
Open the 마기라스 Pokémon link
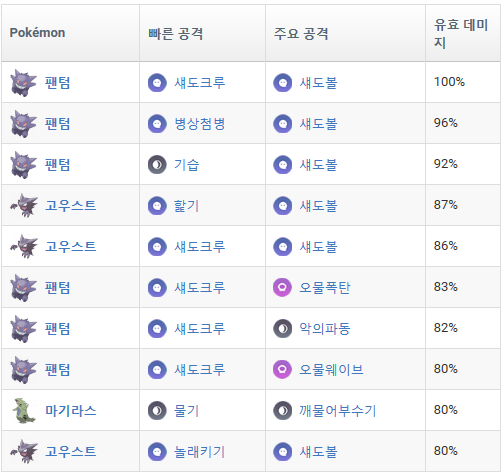click(71, 410)
